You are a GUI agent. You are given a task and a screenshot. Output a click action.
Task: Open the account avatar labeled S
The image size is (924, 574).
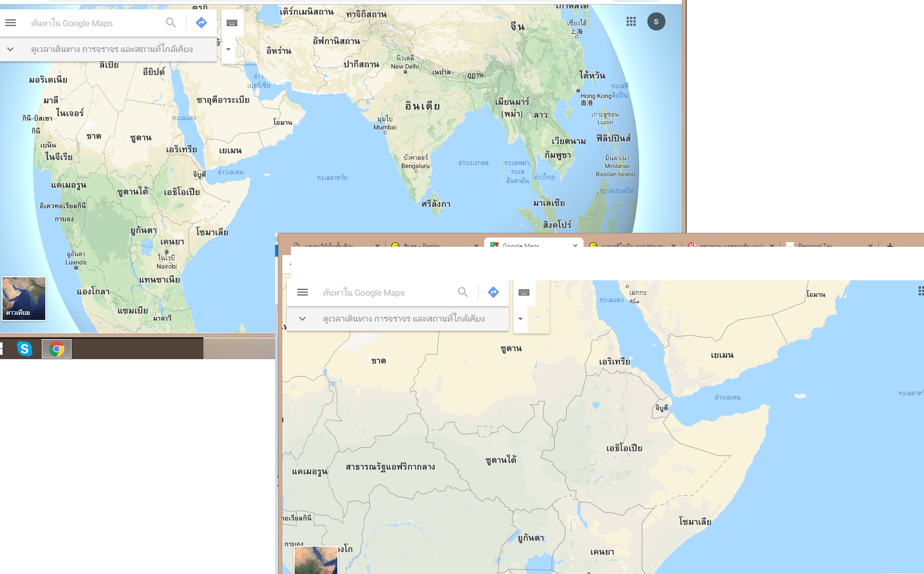click(x=656, y=22)
